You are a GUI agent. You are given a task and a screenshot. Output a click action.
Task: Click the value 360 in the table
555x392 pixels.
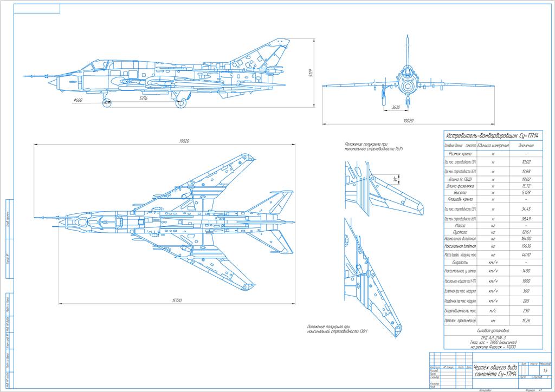tap(526, 291)
